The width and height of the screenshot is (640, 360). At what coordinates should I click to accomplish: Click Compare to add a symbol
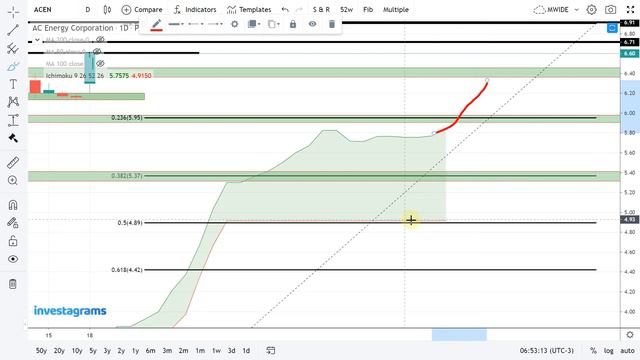[x=142, y=9]
